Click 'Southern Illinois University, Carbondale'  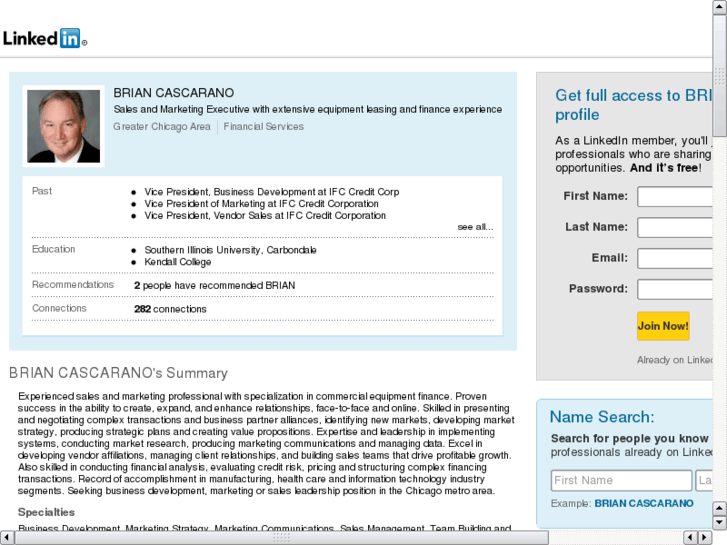click(230, 250)
